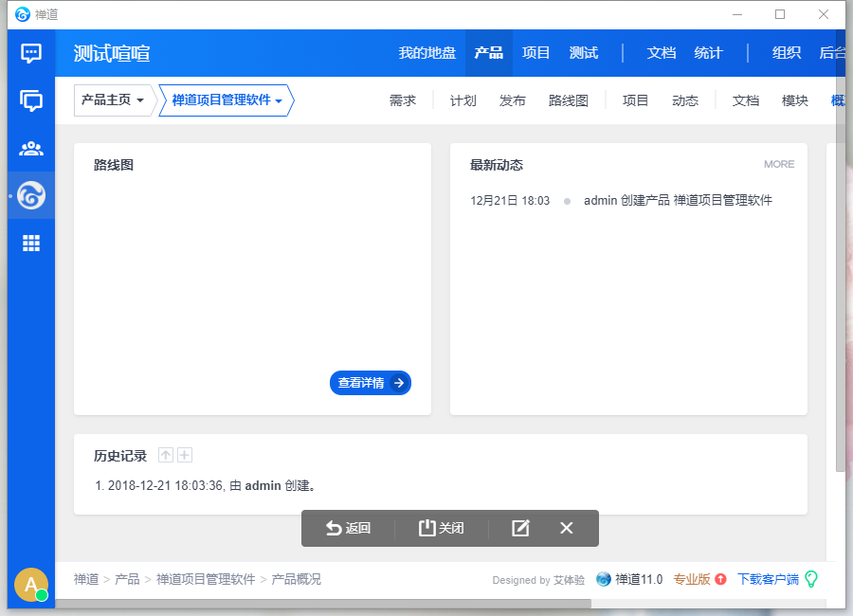Click the history sort arrow icon
The width and height of the screenshot is (853, 616).
pyautogui.click(x=166, y=456)
